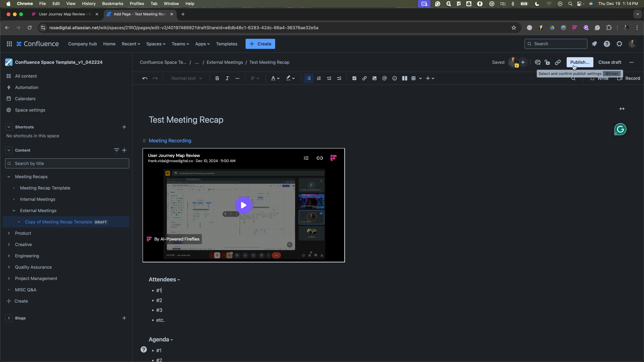The image size is (644, 362).
Task: Open the Confluence app switcher grid
Action: pos(9,44)
